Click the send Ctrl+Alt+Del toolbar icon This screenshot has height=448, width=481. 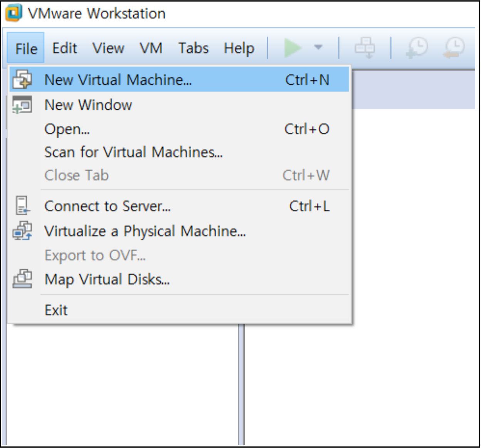click(x=365, y=48)
